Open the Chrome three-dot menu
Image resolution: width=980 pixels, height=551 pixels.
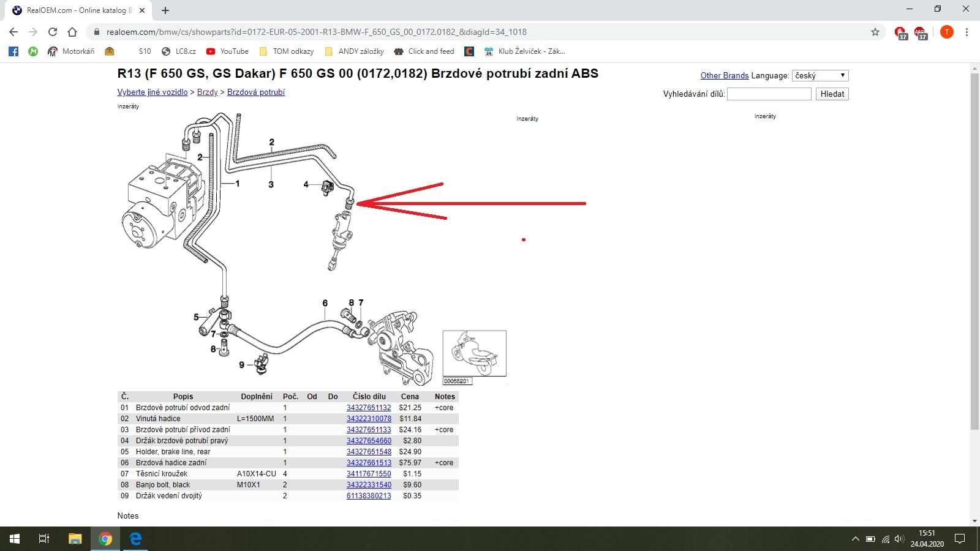(967, 32)
